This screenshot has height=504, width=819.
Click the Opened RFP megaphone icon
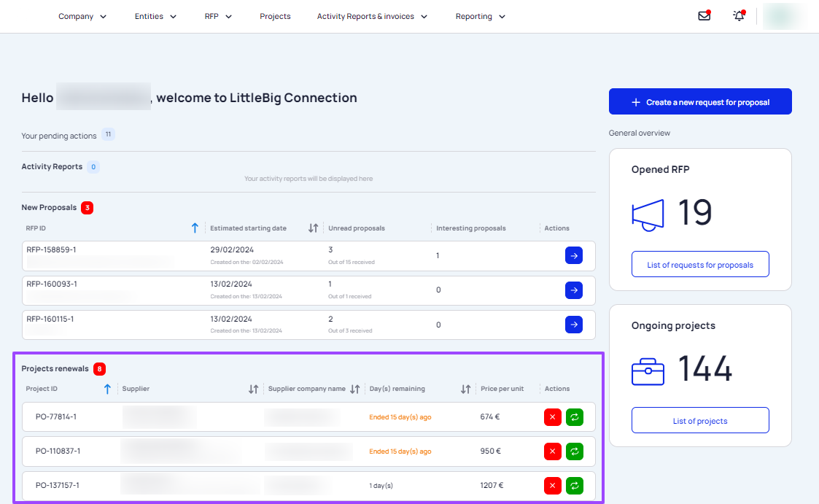click(648, 214)
